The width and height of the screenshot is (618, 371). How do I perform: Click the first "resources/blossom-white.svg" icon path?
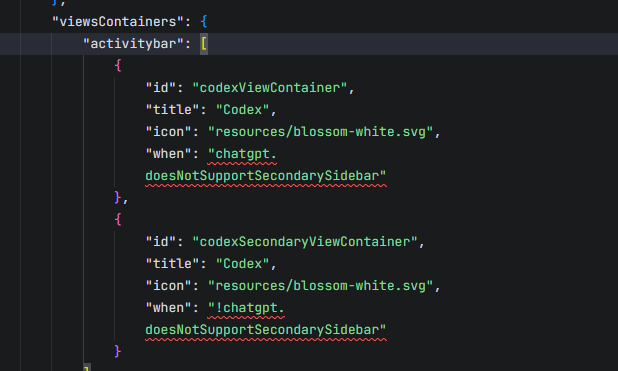320,132
